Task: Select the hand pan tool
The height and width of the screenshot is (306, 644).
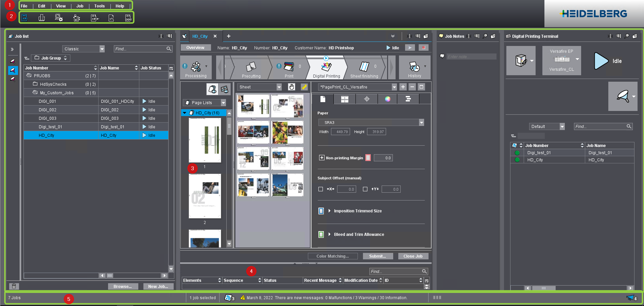Action: [292, 87]
